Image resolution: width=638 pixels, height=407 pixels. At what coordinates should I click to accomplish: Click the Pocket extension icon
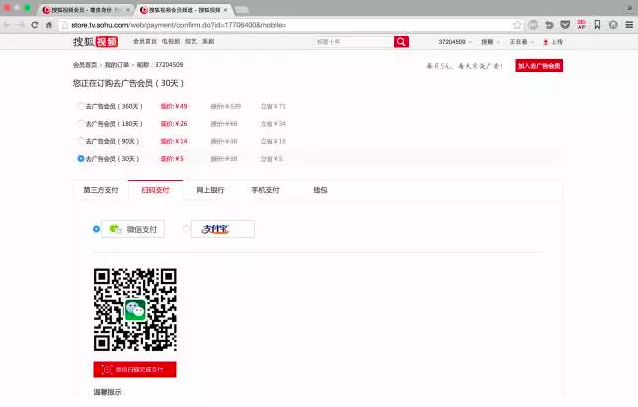point(565,25)
